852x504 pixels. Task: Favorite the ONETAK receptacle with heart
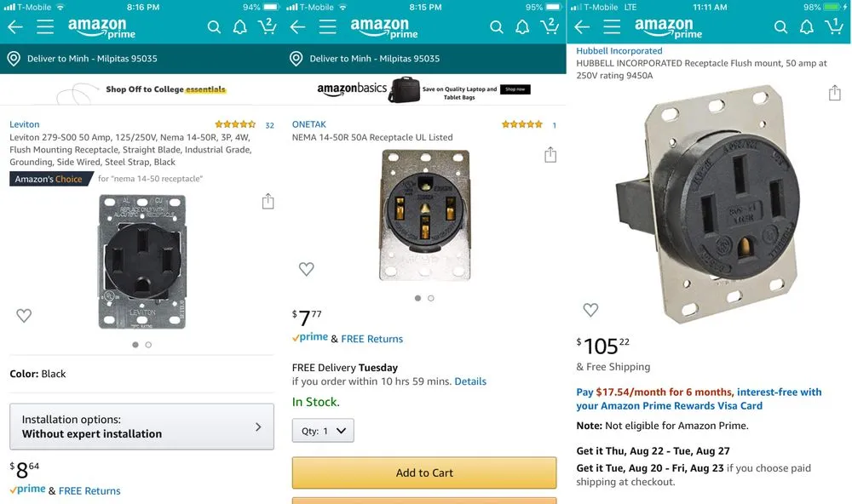pos(307,269)
